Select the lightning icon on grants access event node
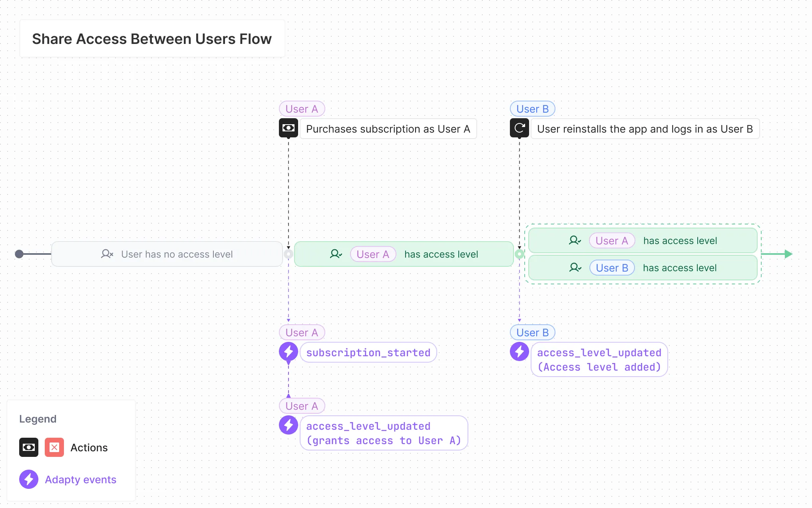The height and width of the screenshot is (508, 812). pos(288,425)
